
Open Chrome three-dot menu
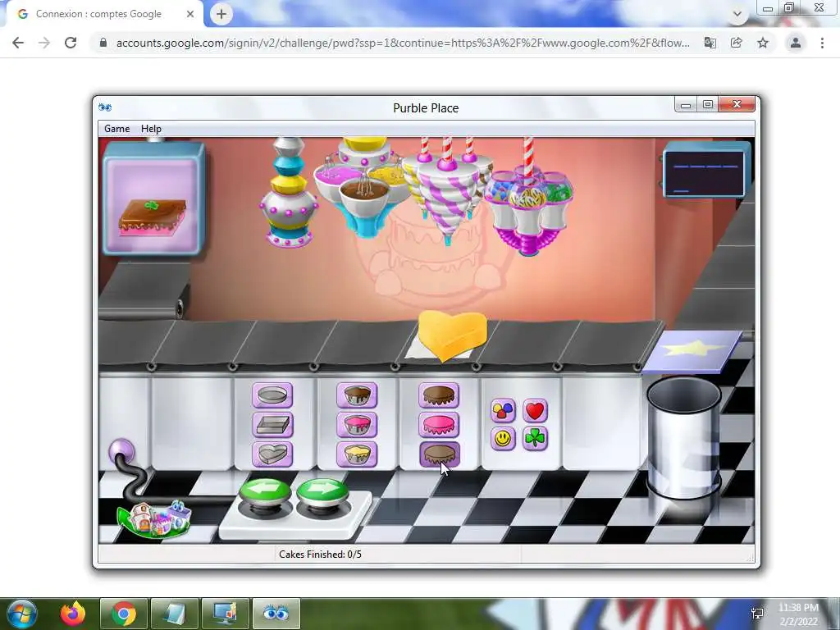[822, 43]
